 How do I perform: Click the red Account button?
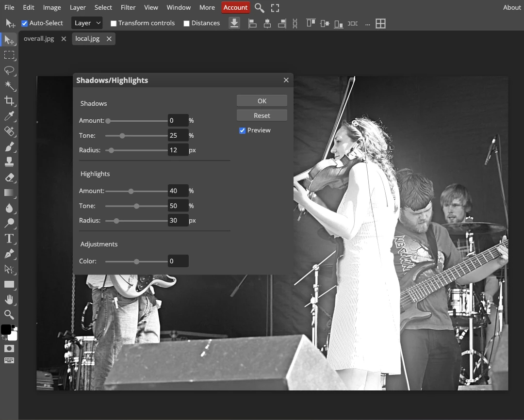[235, 7]
